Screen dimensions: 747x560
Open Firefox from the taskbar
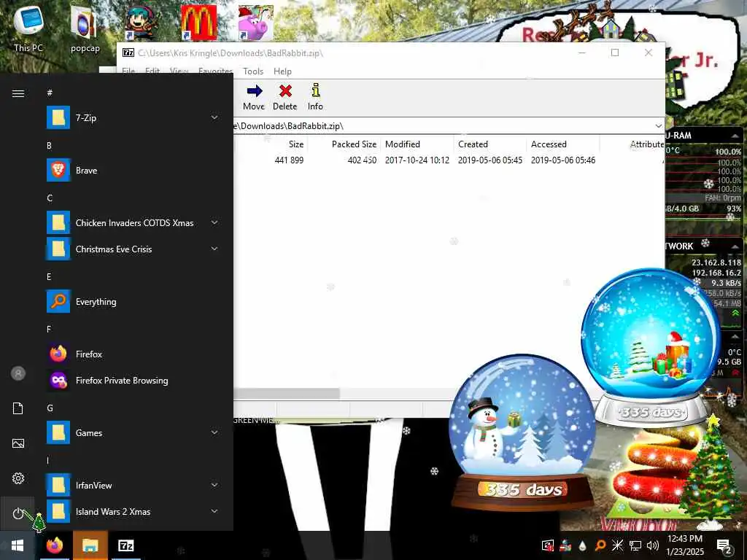(x=54, y=545)
